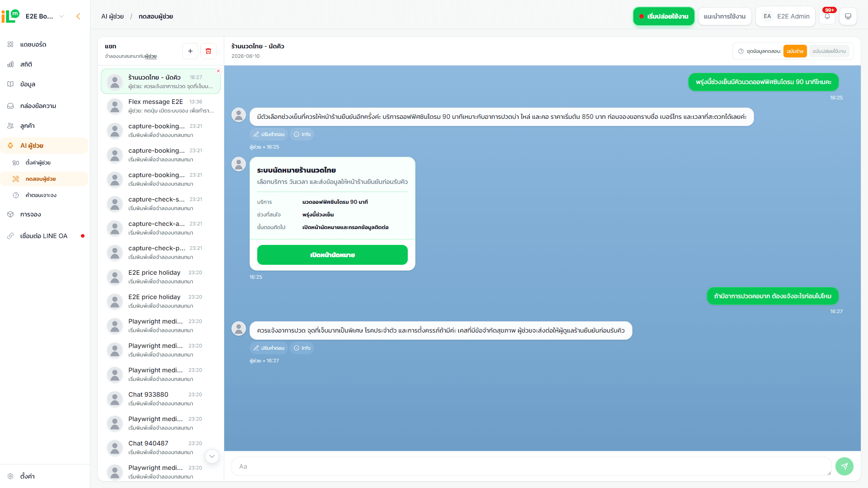Click the red trash icon in chat panel
868x488 pixels.
pos(208,51)
